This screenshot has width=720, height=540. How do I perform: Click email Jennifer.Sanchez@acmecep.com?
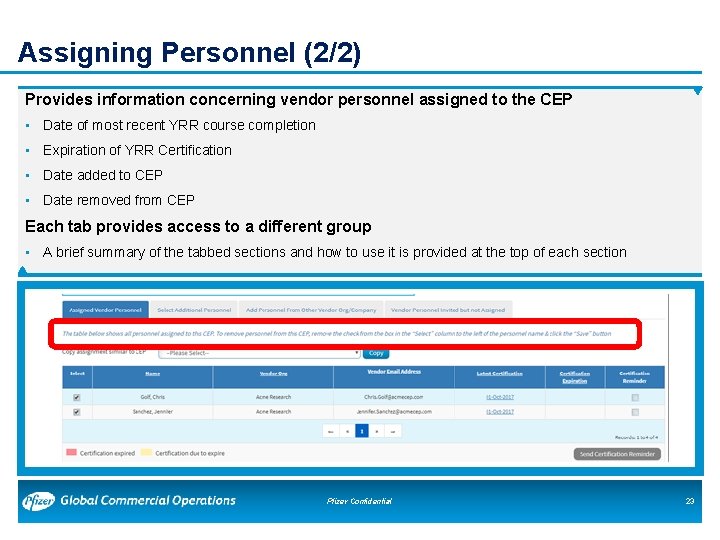pos(394,411)
